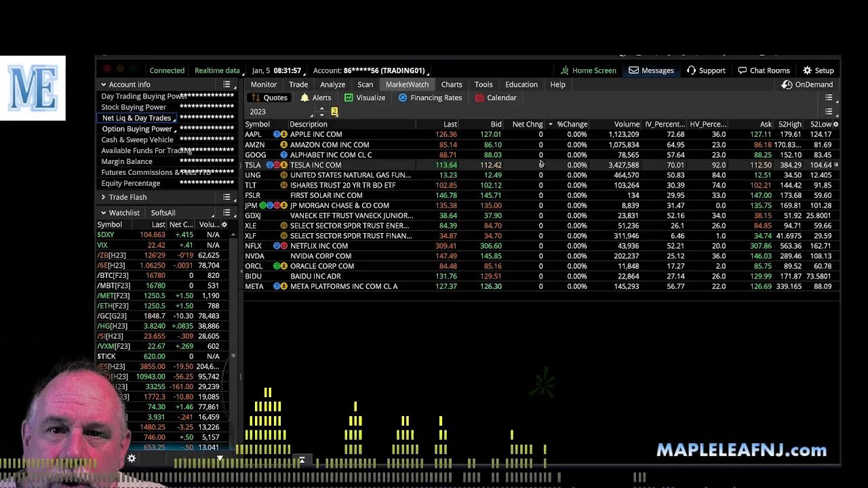The height and width of the screenshot is (488, 868).
Task: Open the Alerts bell sub-tab
Action: tap(315, 98)
